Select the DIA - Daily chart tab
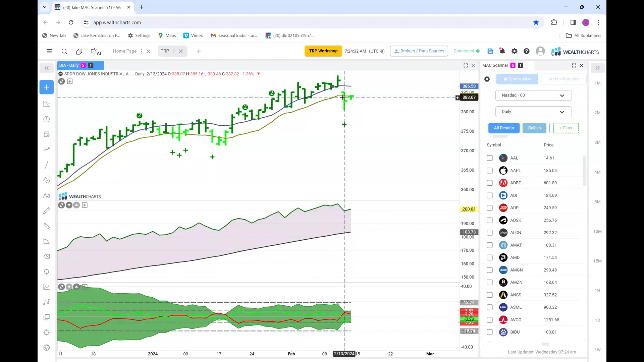 point(80,65)
